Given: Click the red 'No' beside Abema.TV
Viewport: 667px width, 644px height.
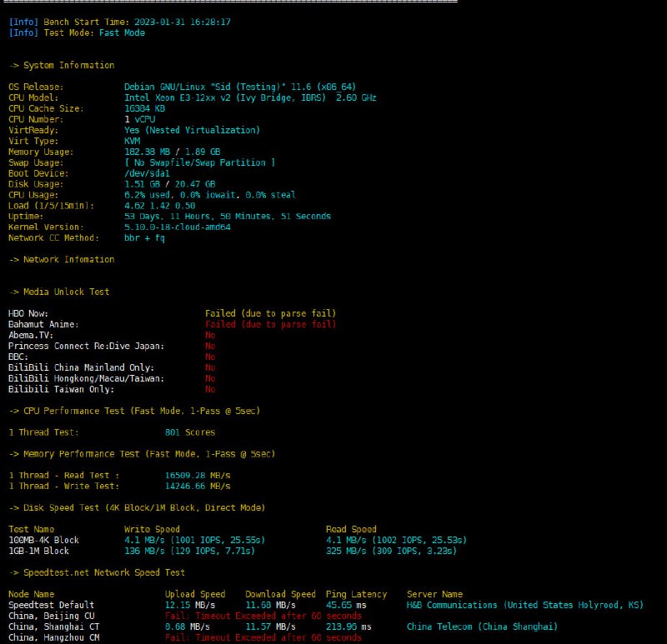Looking at the screenshot, I should pos(210,335).
